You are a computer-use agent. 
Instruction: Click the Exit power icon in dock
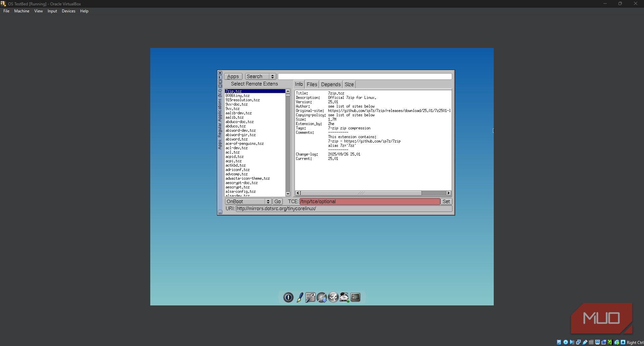[x=288, y=297]
